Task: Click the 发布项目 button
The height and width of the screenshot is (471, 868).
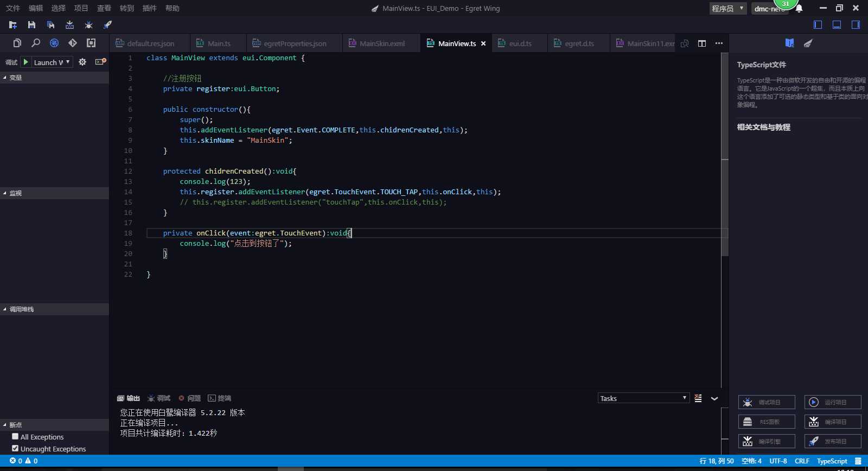Action: [x=833, y=441]
